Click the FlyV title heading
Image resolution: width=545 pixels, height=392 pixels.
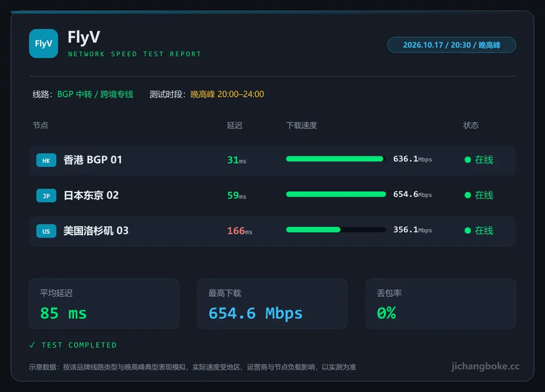84,37
